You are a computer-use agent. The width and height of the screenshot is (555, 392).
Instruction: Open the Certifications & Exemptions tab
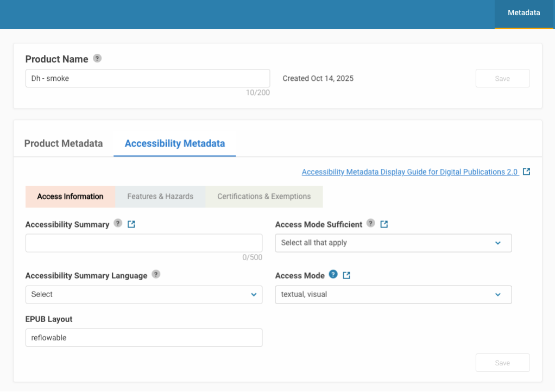tap(264, 197)
